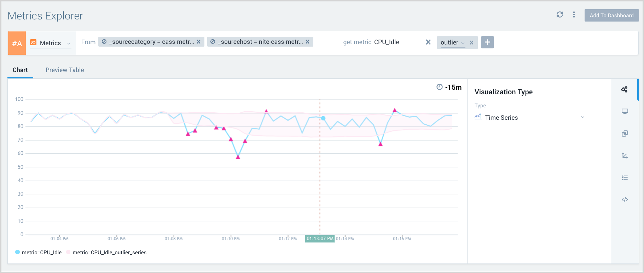This screenshot has height=273, width=644.
Task: Open the visualization settings gears icon
Action: click(x=624, y=89)
